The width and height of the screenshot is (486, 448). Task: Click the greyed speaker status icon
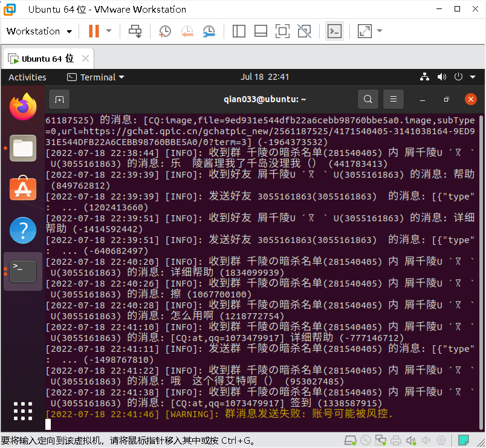coord(426,440)
